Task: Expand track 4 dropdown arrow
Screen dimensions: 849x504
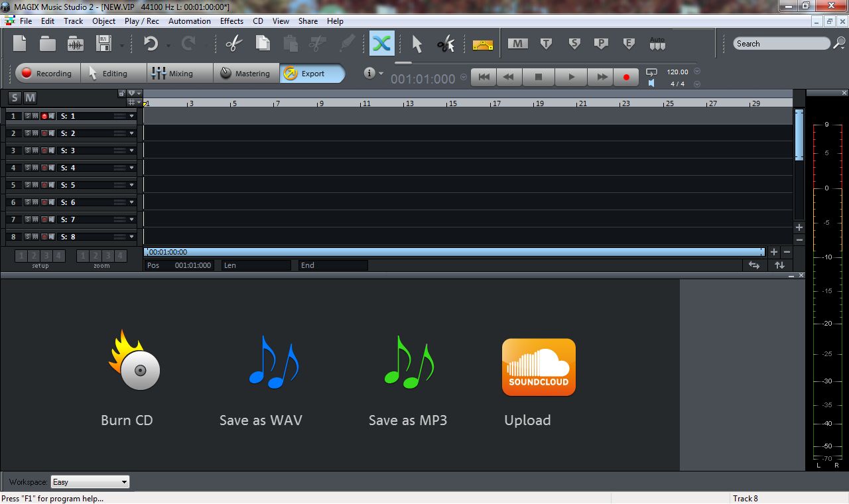Action: point(132,168)
